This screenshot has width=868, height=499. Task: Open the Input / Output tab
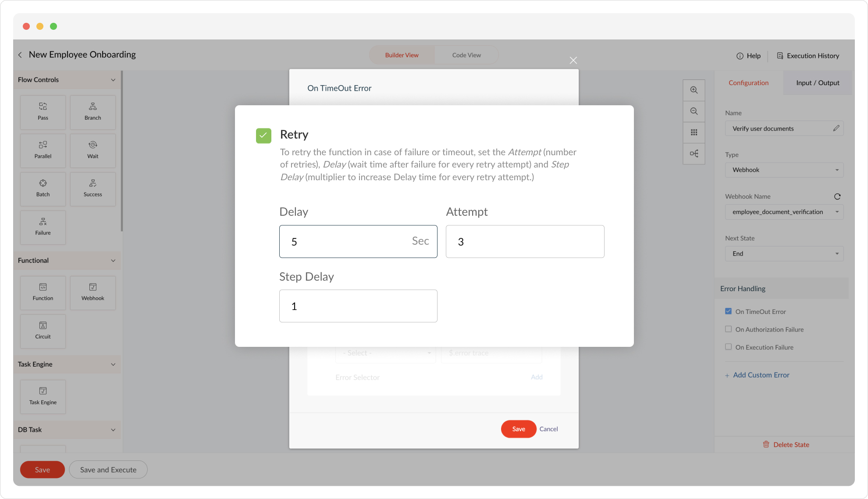pyautogui.click(x=817, y=83)
